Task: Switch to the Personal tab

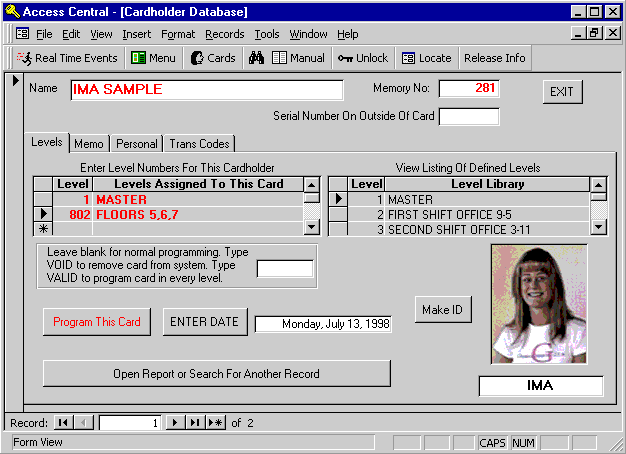Action: point(136,144)
